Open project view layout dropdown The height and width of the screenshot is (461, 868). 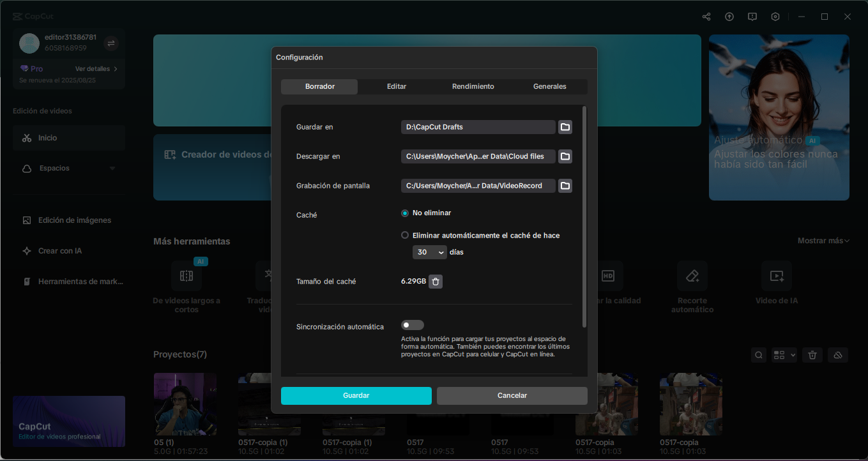pyautogui.click(x=784, y=355)
